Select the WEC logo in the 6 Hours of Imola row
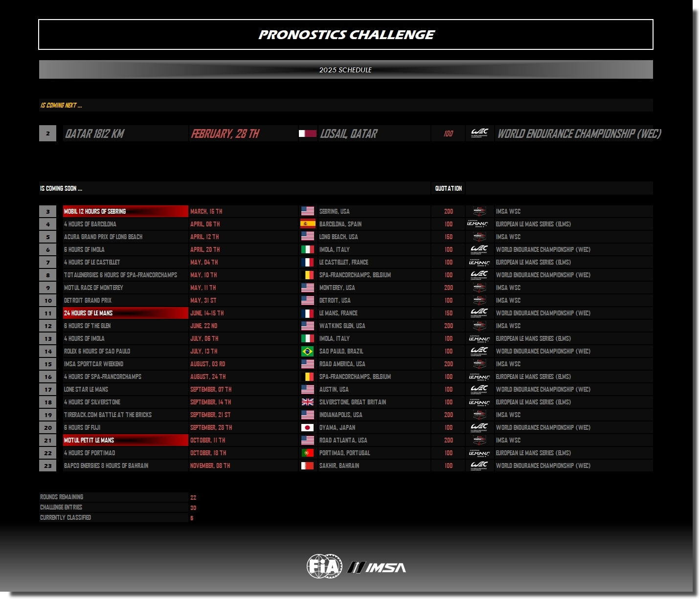The height and width of the screenshot is (599, 700). [479, 249]
